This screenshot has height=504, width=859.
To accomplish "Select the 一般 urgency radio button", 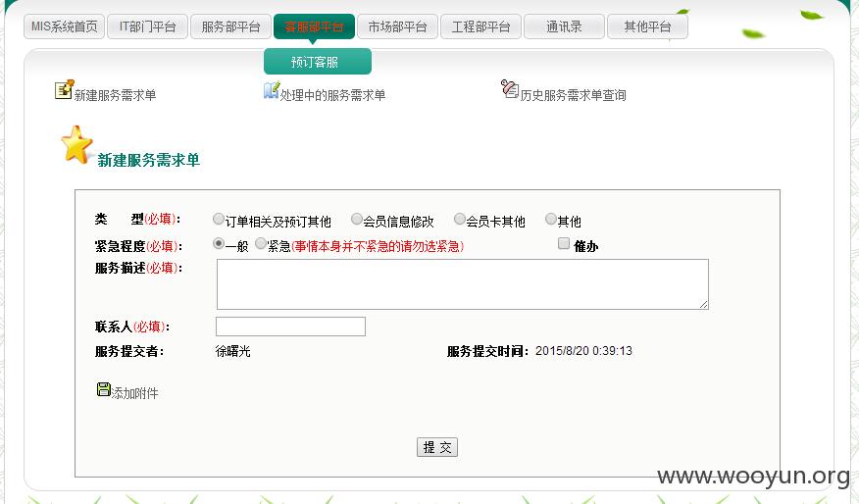I will click(x=219, y=243).
